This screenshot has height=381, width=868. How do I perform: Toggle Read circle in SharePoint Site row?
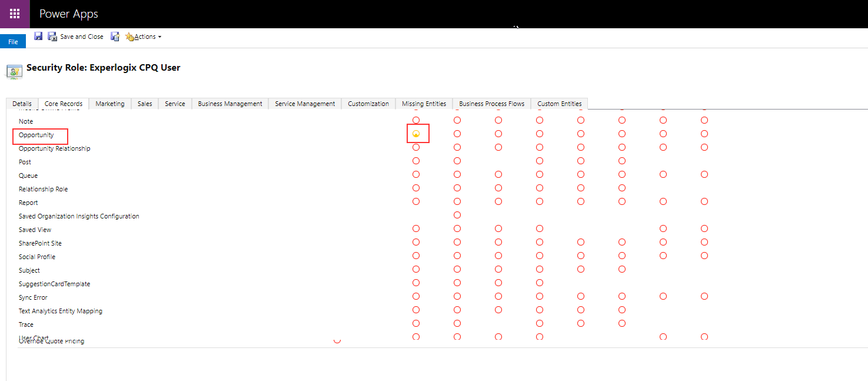[457, 242]
